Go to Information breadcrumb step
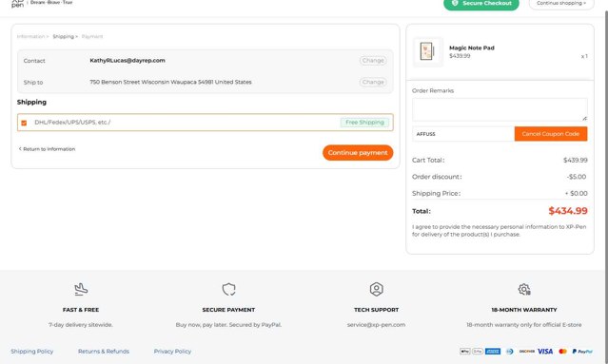Screen dimensions: 608x364 (x=32, y=36)
